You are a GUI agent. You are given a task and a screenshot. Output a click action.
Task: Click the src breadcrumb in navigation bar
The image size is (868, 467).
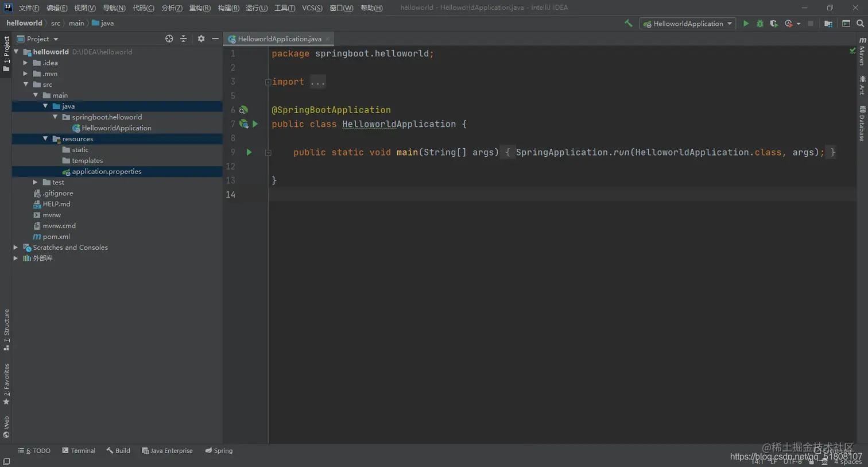56,24
